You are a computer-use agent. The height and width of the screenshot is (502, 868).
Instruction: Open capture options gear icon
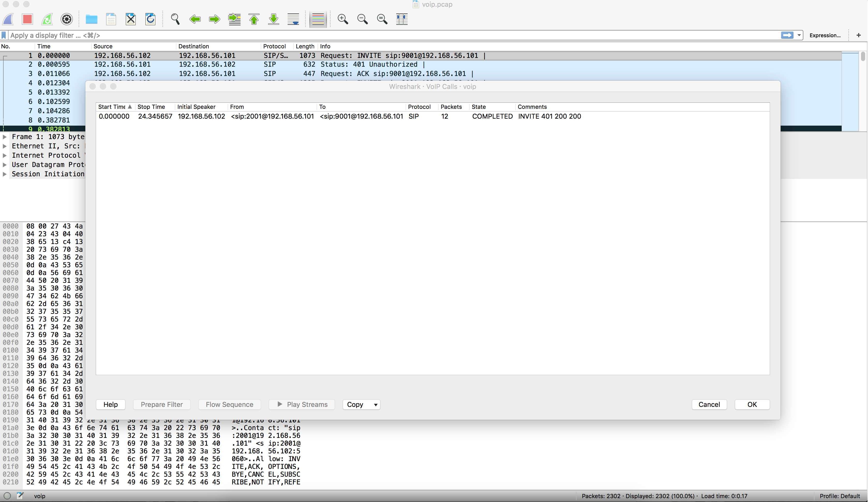click(66, 19)
